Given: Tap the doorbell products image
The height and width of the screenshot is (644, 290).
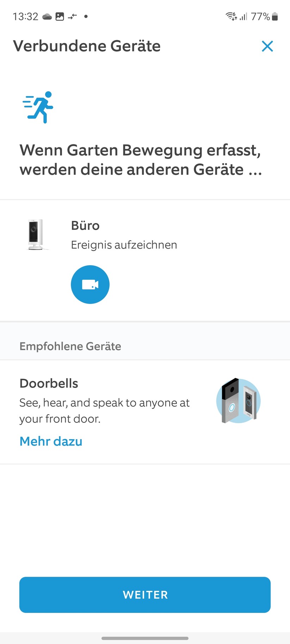Looking at the screenshot, I should 238,401.
